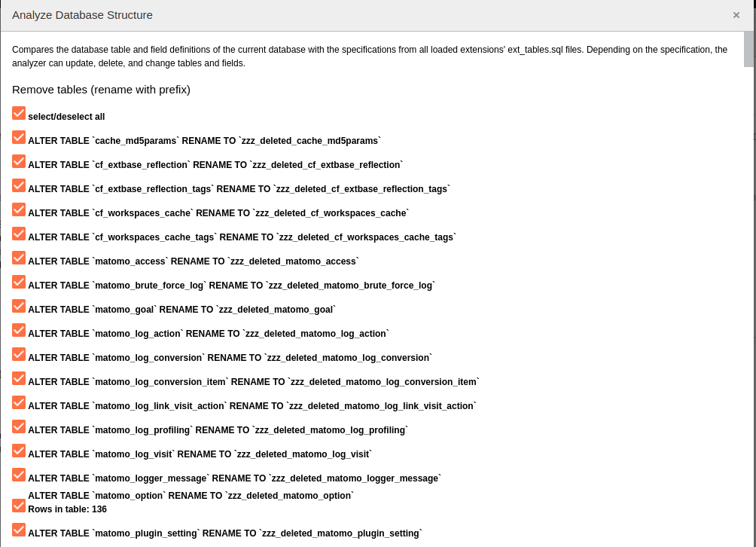This screenshot has height=547, width=756.
Task: Uncheck the matomo_plugin_setting rename checkbox
Action: [x=19, y=530]
